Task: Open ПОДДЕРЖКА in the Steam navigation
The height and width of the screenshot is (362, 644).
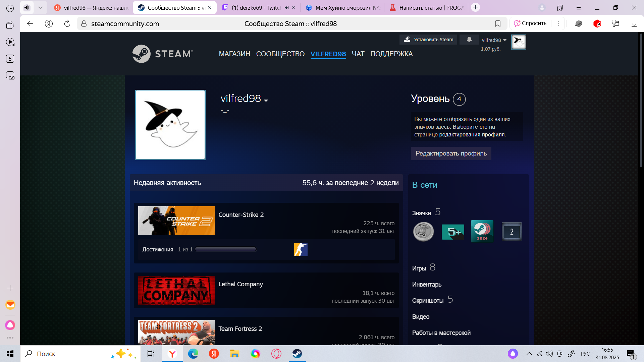Action: click(391, 54)
